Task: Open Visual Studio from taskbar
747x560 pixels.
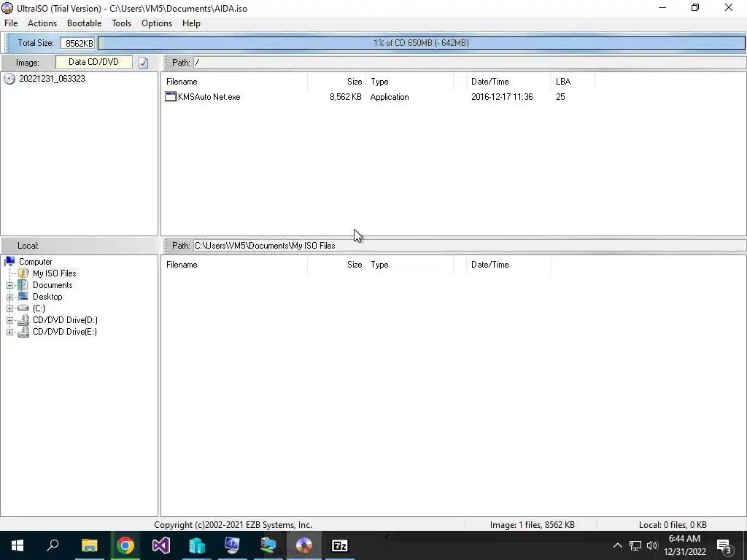Action: pyautogui.click(x=161, y=545)
